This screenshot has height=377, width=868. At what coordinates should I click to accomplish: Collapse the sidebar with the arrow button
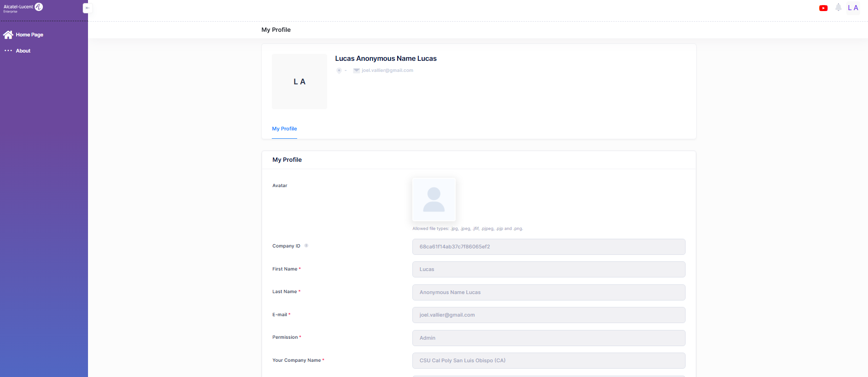87,8
